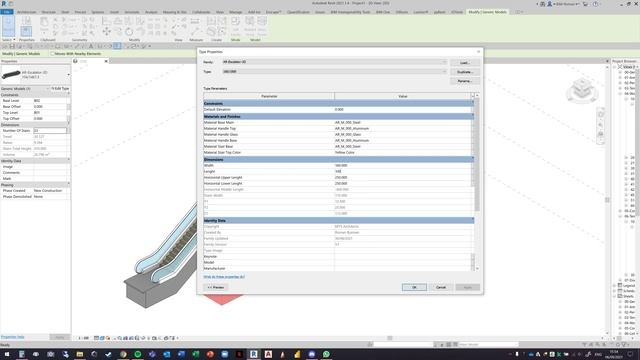Open 'What do these properties do?' link

[x=224, y=277]
